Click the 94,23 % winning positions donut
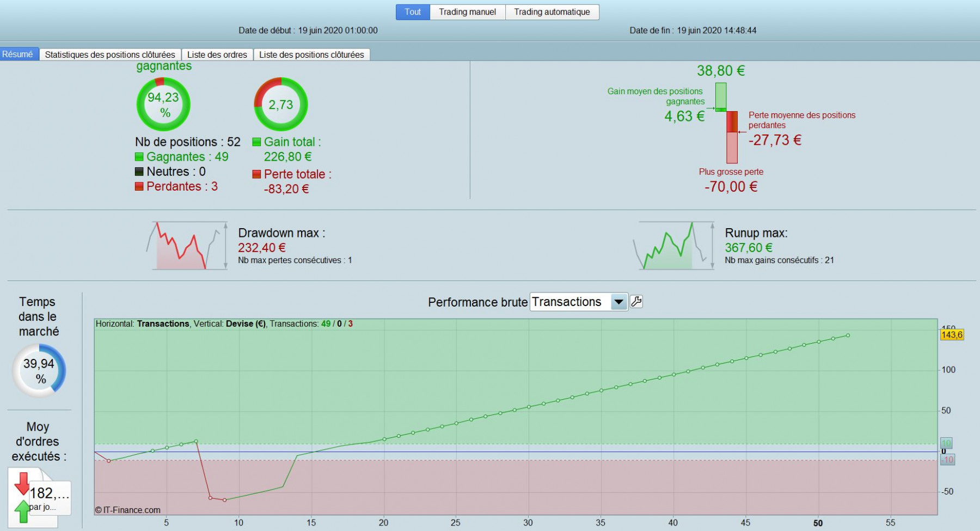The height and width of the screenshot is (531, 980). [x=163, y=104]
